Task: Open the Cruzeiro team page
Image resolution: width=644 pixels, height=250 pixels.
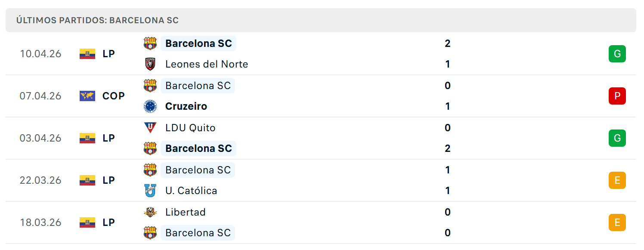Action: [186, 106]
